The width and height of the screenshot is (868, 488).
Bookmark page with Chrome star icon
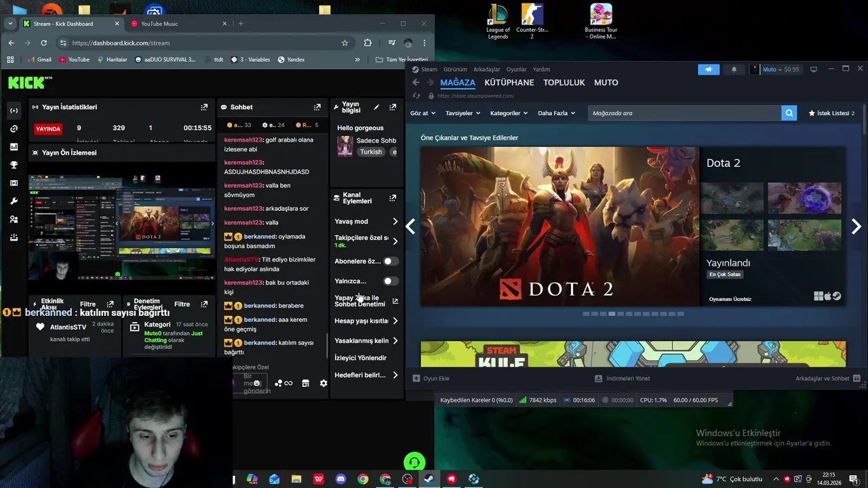(x=344, y=43)
